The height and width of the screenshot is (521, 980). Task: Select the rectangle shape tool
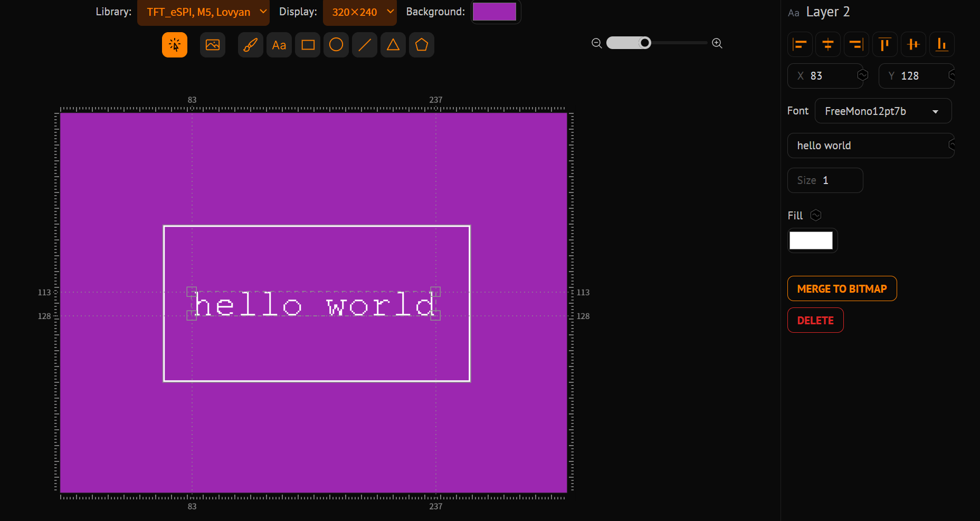pyautogui.click(x=308, y=45)
